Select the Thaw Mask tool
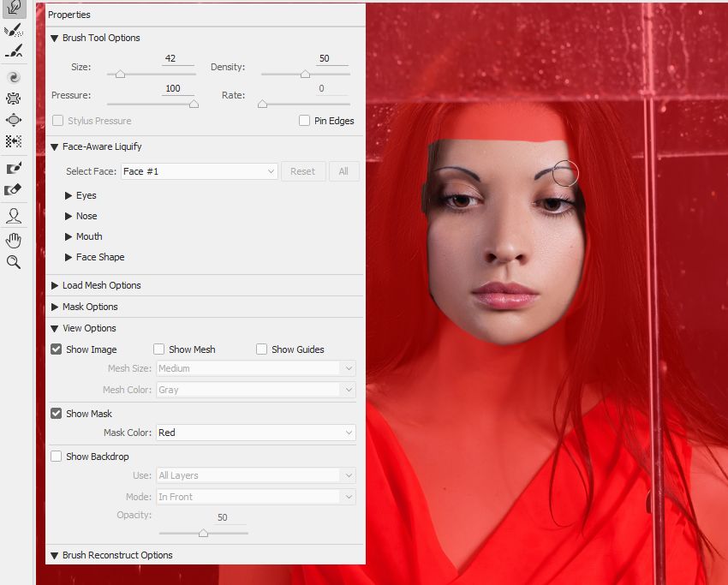This screenshot has height=585, width=728. (14, 189)
